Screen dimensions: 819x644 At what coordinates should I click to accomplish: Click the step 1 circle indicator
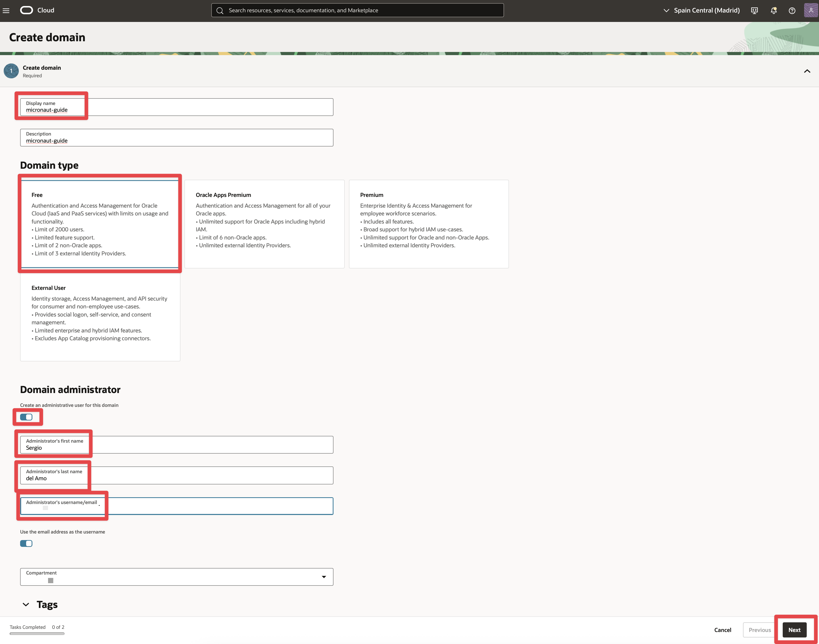click(x=11, y=71)
